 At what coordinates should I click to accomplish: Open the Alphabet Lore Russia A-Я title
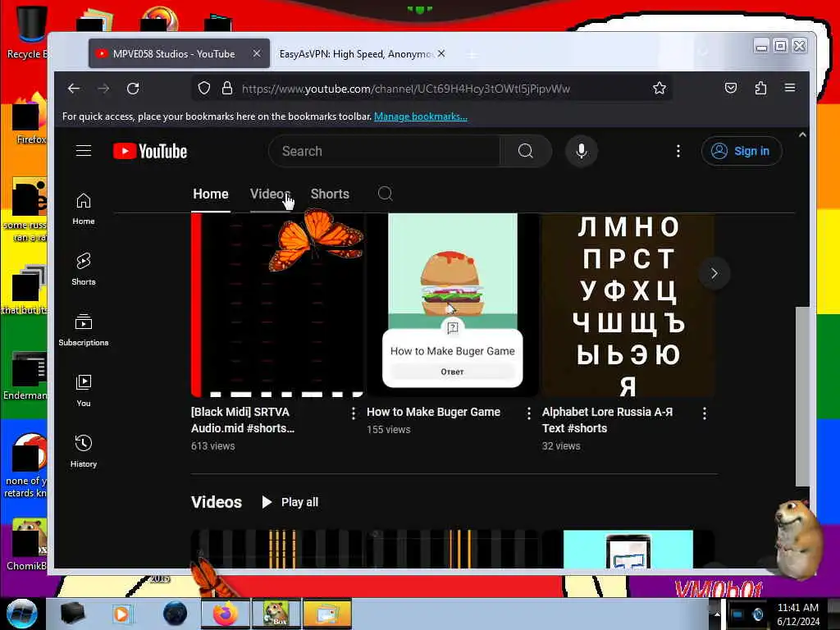608,420
